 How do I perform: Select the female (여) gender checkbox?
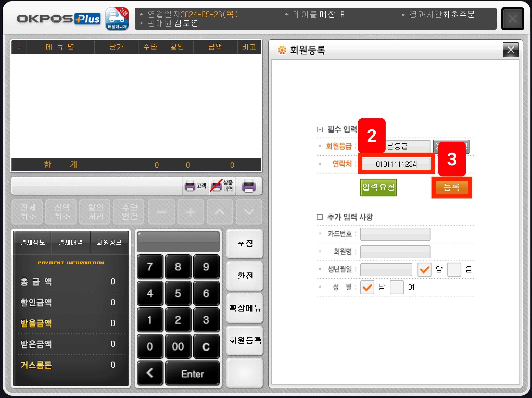397,287
